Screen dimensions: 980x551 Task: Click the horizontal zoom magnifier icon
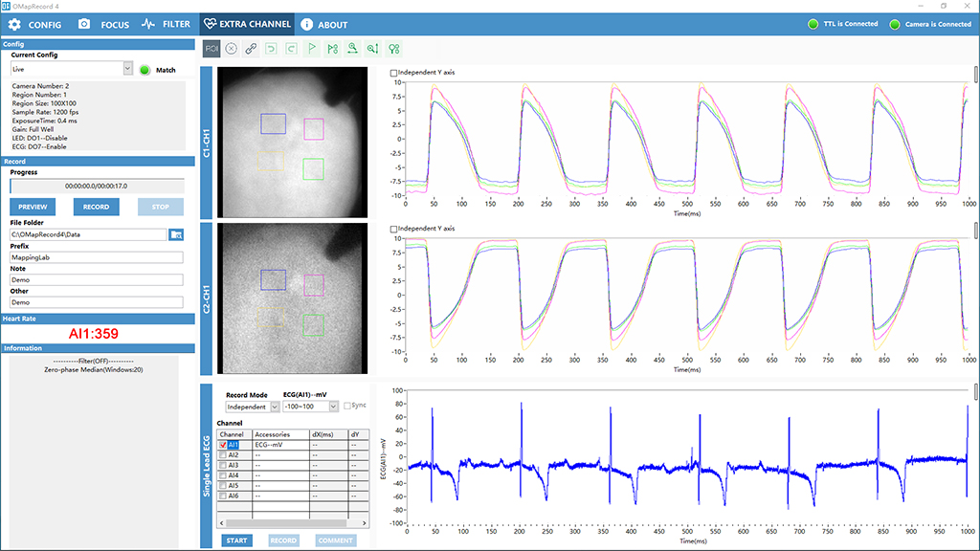[x=352, y=49]
